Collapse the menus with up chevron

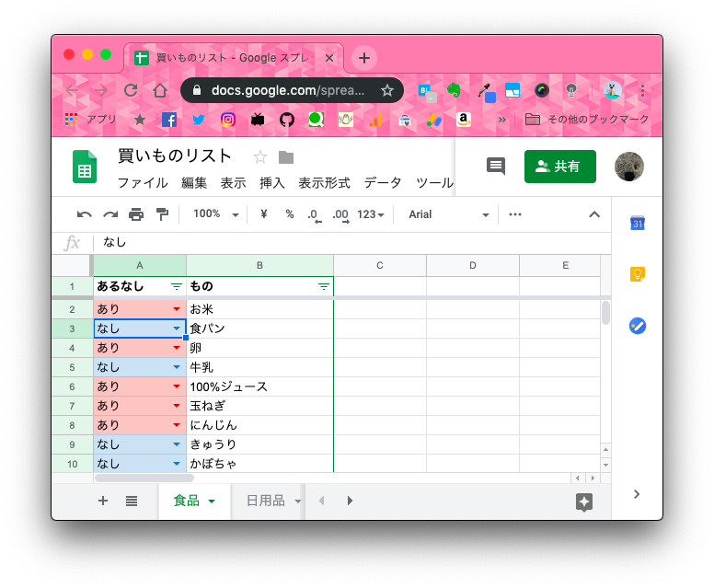tap(594, 214)
